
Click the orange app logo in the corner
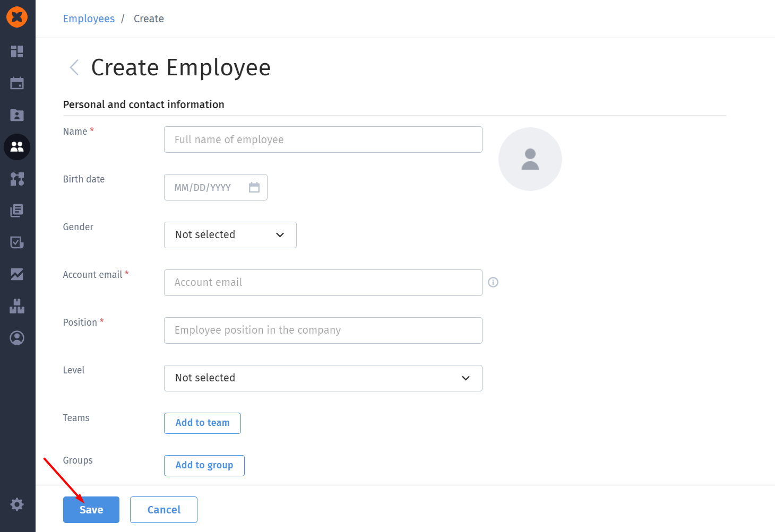click(17, 17)
